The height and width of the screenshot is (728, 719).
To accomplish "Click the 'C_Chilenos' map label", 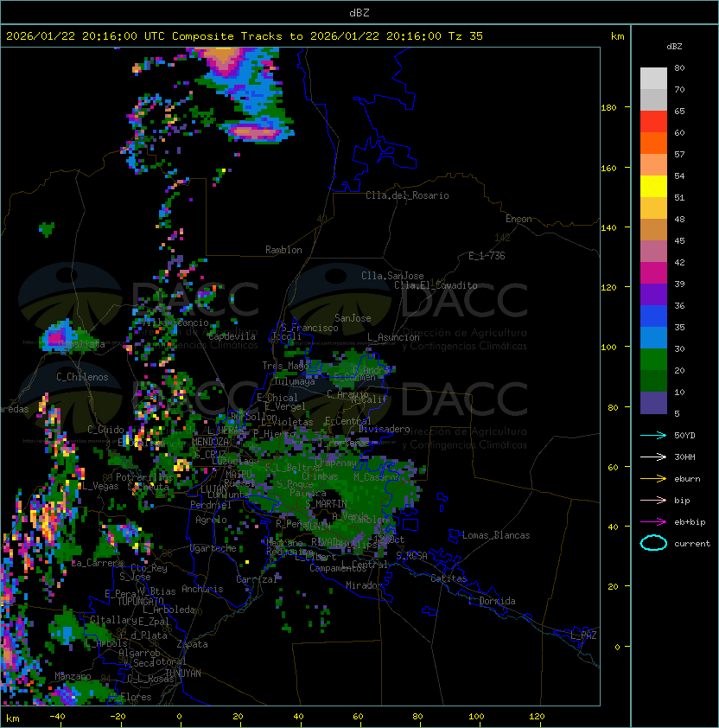I will click(82, 377).
